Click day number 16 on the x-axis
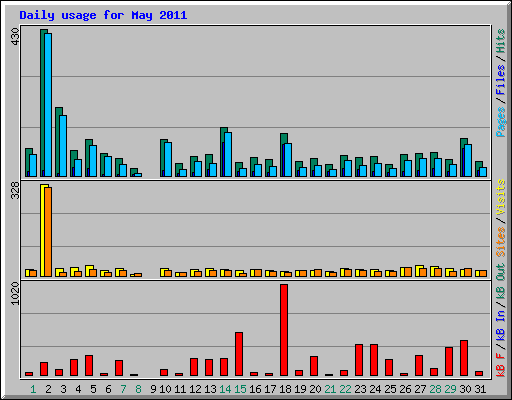 pos(255,389)
